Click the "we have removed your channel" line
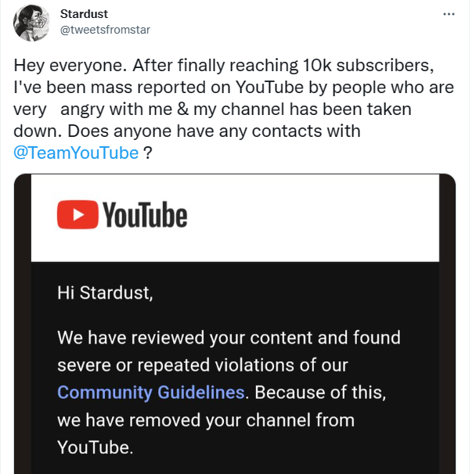Image resolution: width=476 pixels, height=474 pixels. coord(205,420)
